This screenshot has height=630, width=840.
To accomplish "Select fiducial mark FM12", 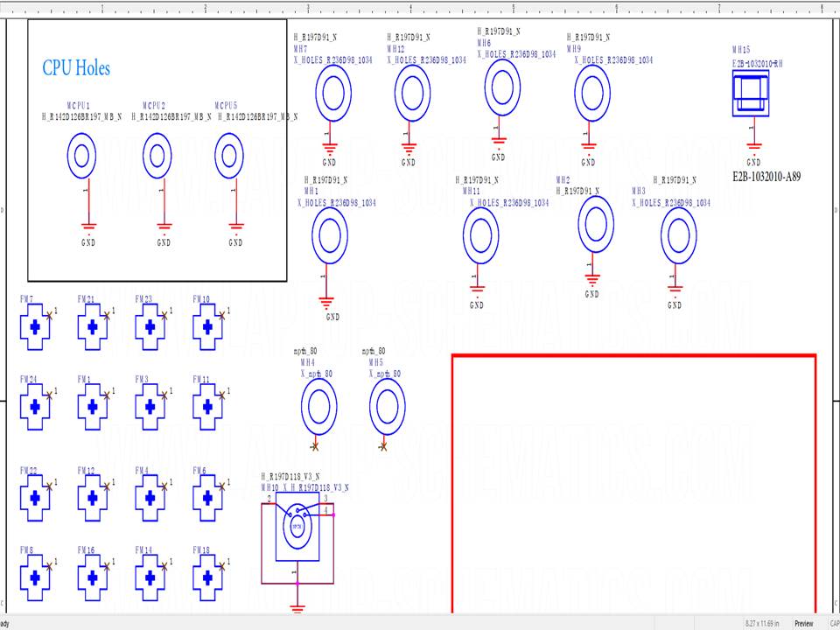I will coord(93,498).
